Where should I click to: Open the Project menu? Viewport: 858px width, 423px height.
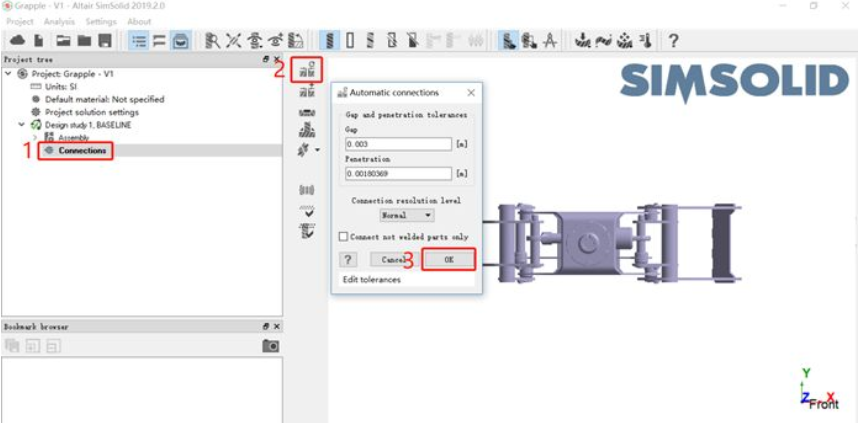tap(20, 22)
